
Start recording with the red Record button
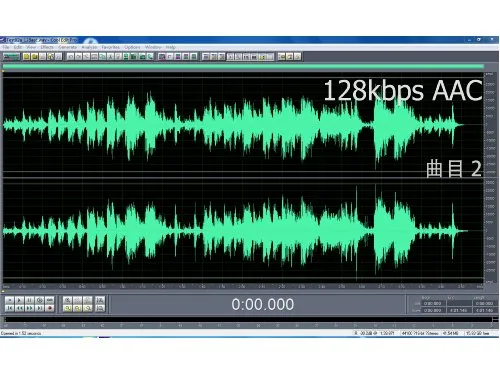50,308
